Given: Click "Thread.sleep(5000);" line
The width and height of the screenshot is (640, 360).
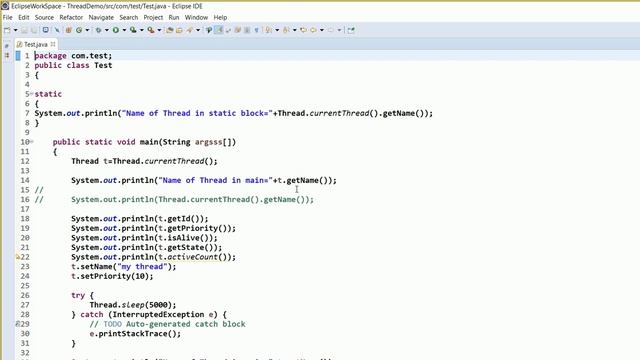Looking at the screenshot, I should [x=133, y=305].
